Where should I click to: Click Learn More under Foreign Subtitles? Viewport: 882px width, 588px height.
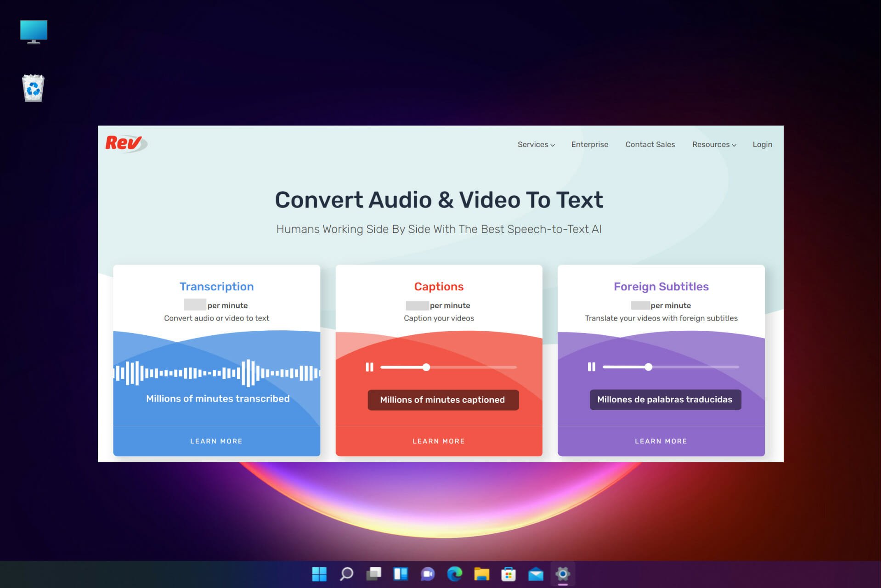point(661,441)
